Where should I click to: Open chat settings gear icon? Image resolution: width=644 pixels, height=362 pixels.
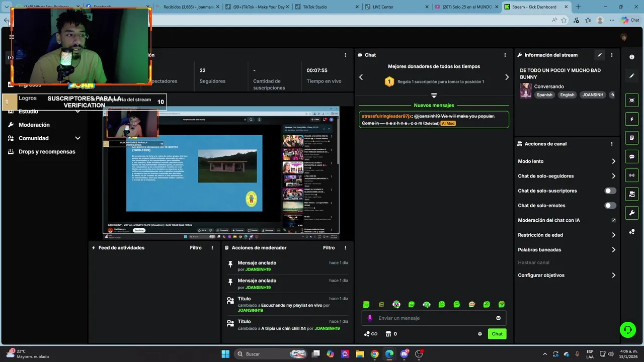(480, 334)
